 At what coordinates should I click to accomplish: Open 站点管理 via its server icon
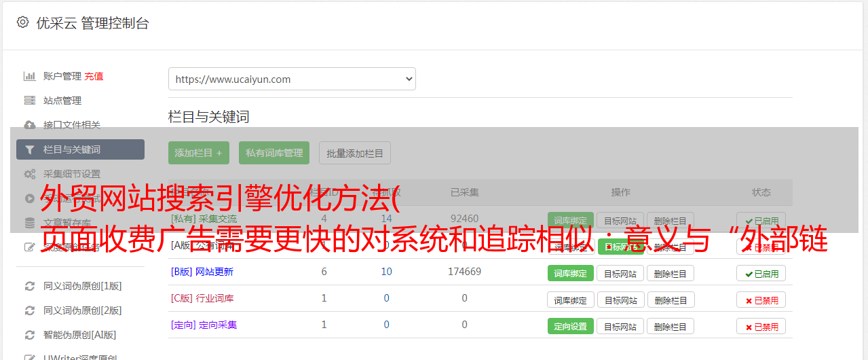[x=29, y=101]
